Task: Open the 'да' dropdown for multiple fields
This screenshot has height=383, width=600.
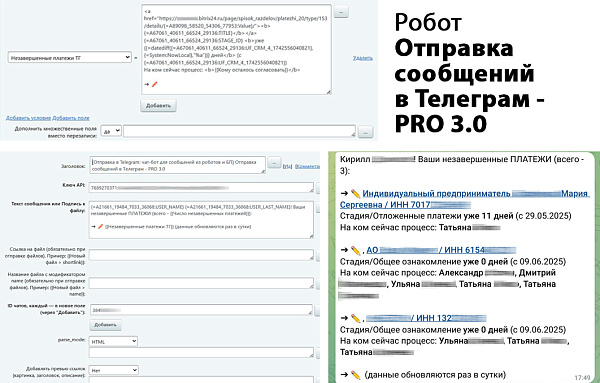Action: (111, 131)
